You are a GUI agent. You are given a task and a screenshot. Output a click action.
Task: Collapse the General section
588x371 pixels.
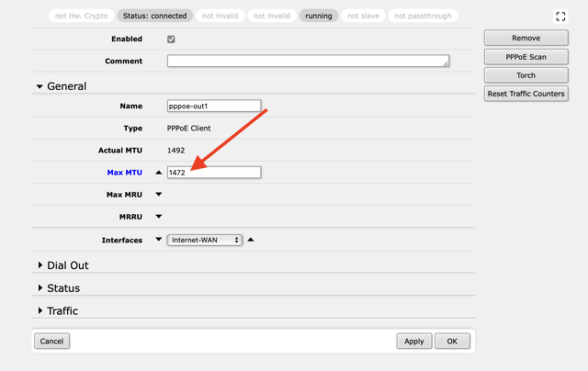[x=40, y=86]
